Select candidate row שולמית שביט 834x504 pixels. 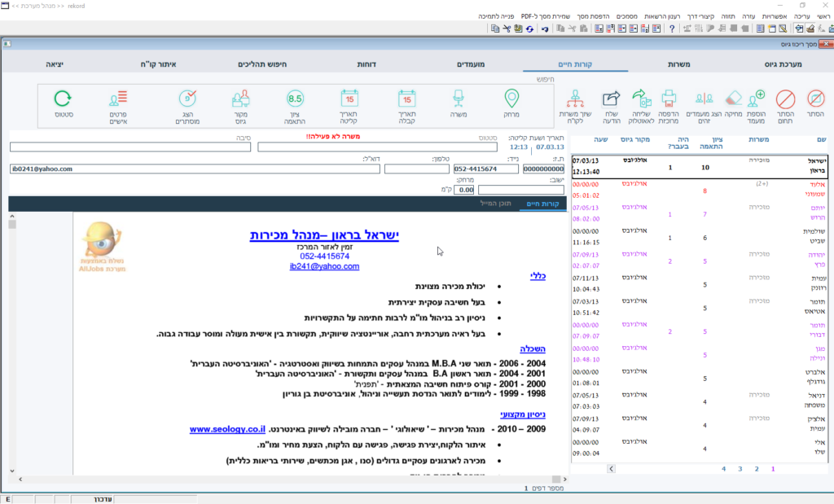coord(700,237)
